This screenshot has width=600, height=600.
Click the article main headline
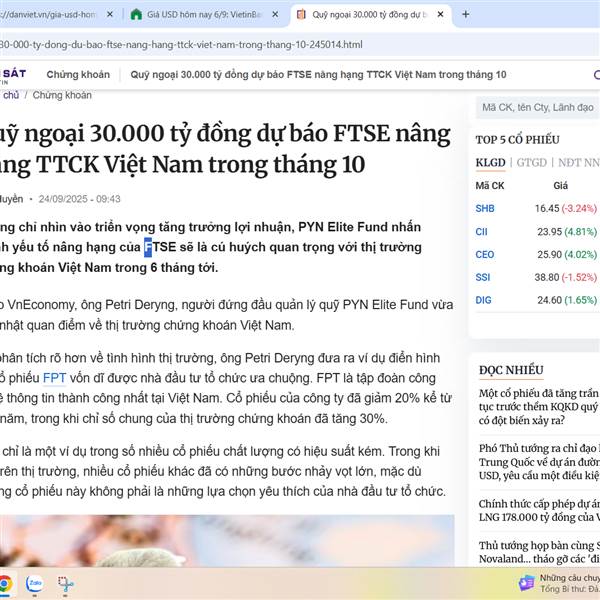[225, 149]
